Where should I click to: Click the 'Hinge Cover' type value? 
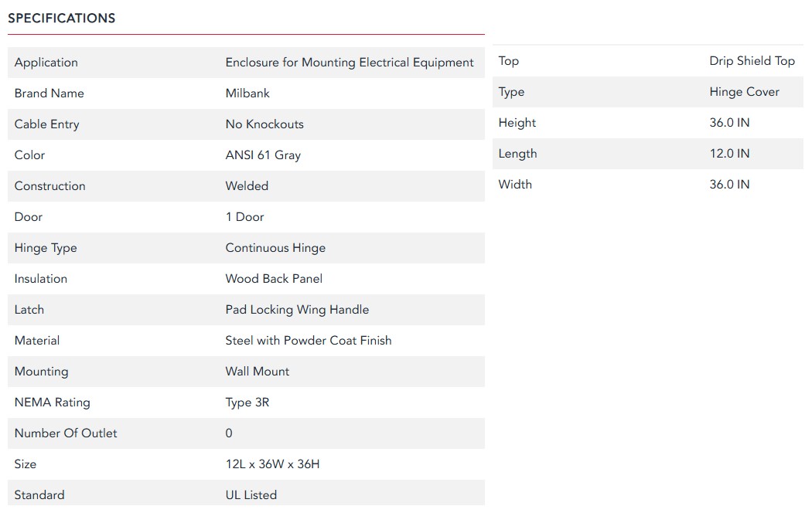coord(744,92)
